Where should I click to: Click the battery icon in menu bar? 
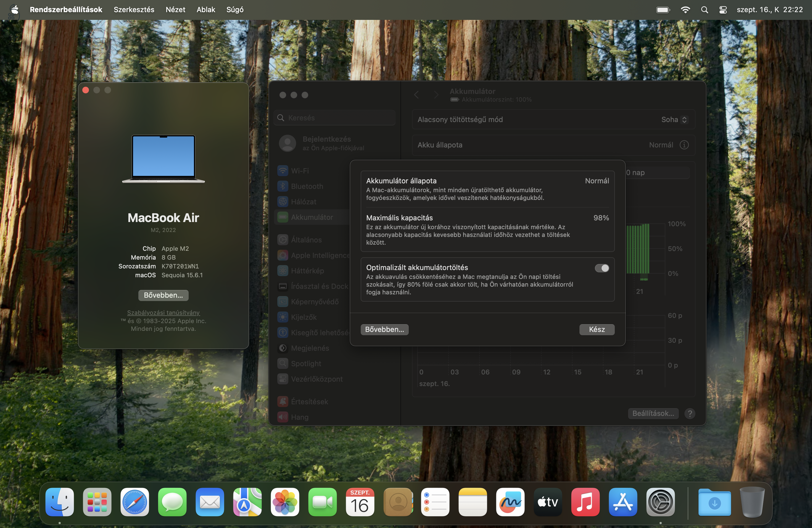[x=663, y=10]
